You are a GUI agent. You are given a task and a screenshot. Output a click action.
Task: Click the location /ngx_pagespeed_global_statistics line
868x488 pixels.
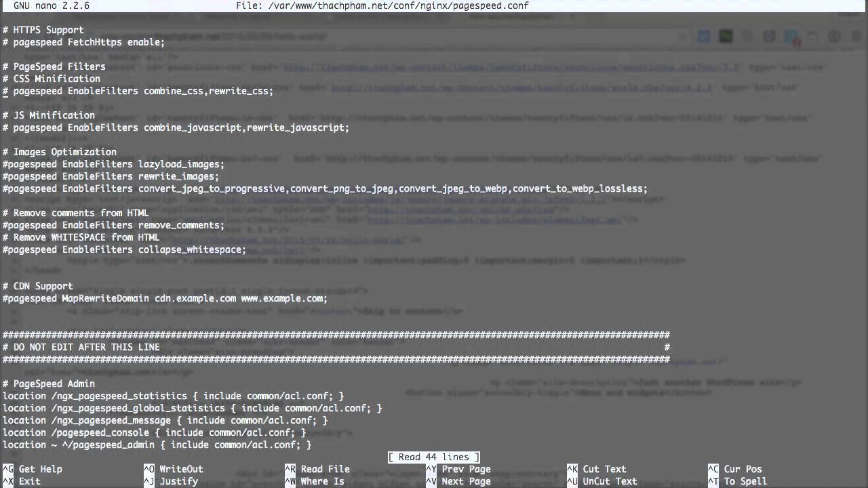192,408
